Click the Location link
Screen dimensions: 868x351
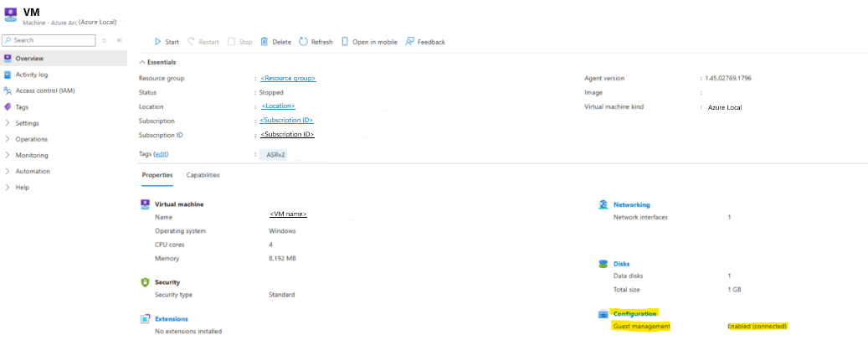coord(278,106)
